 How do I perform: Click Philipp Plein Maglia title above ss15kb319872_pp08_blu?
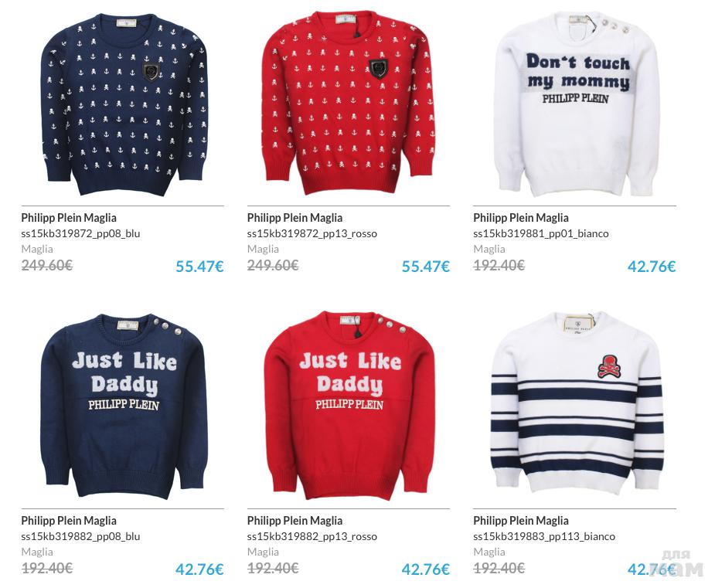click(69, 218)
